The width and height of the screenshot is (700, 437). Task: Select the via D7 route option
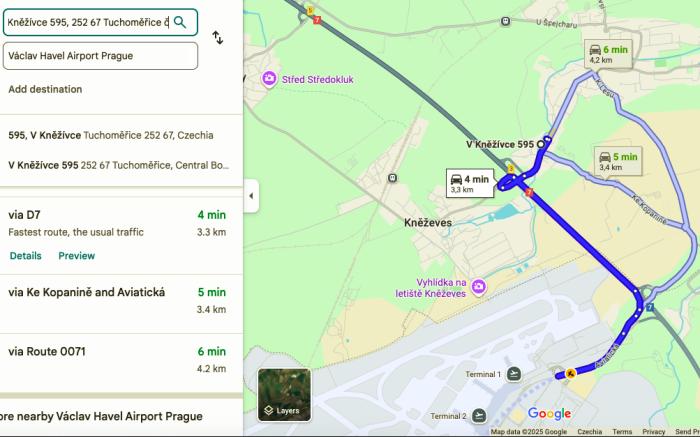click(x=121, y=235)
